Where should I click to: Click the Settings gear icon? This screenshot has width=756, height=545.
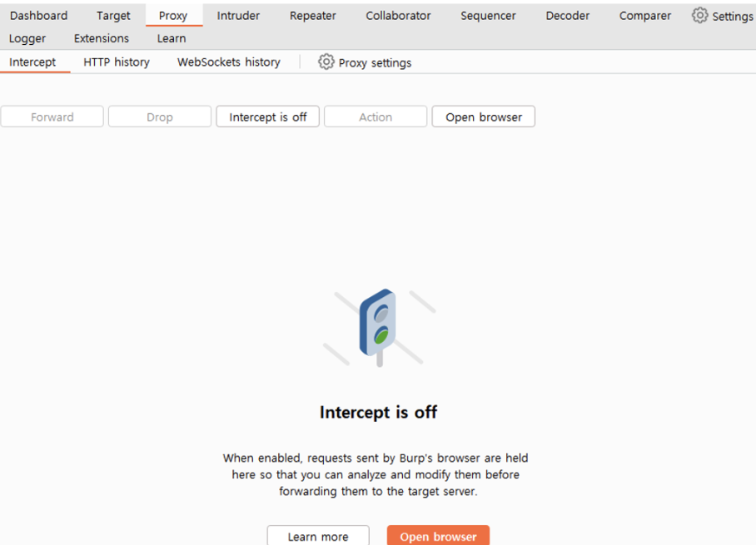(699, 16)
